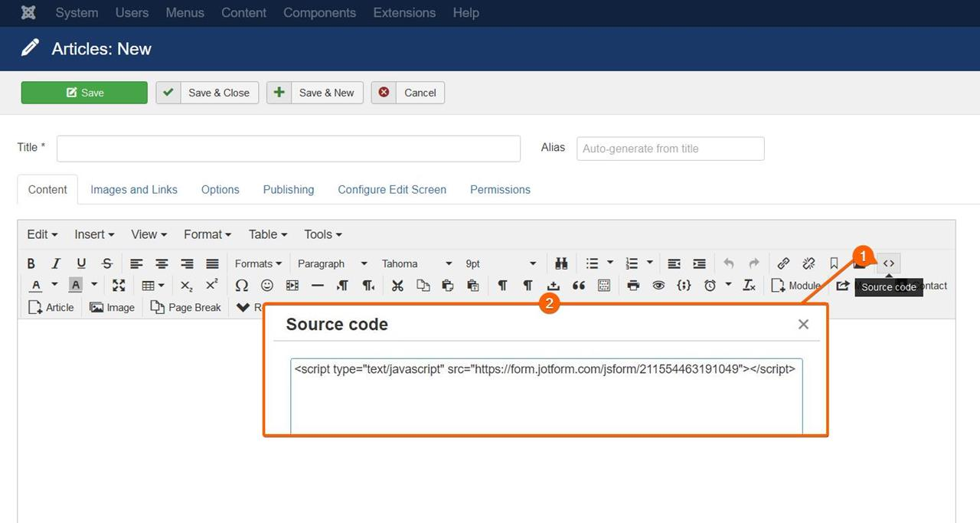Open Find and Replace with the binoculars icon

click(561, 263)
